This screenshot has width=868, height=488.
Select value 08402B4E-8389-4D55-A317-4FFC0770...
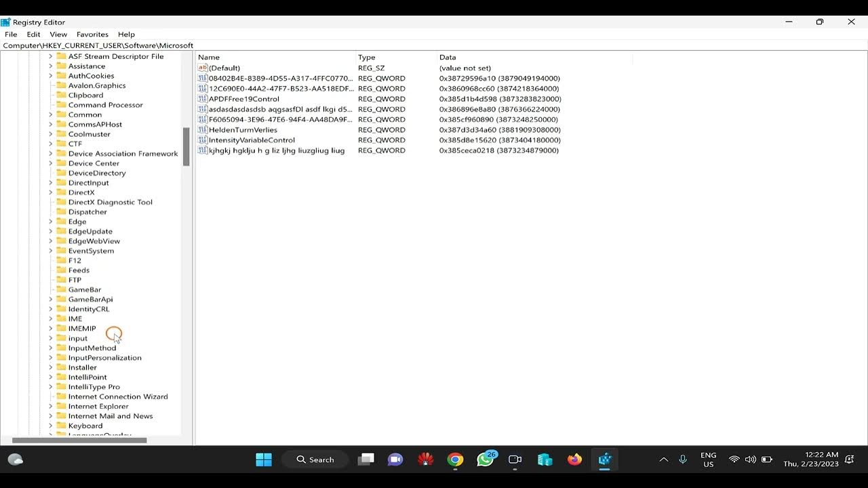(x=281, y=78)
